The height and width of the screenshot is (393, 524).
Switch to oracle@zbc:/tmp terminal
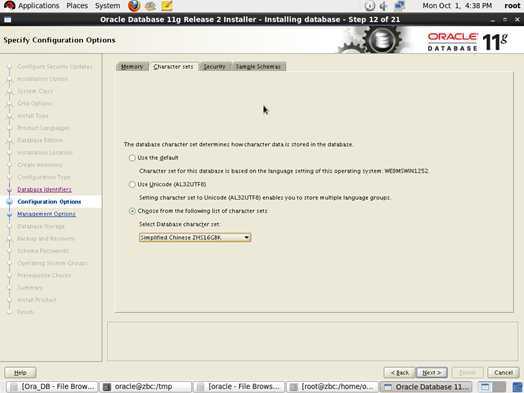[x=145, y=387]
